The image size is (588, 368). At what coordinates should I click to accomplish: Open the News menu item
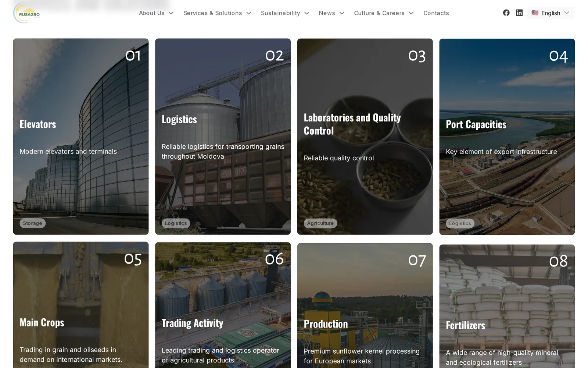point(331,13)
